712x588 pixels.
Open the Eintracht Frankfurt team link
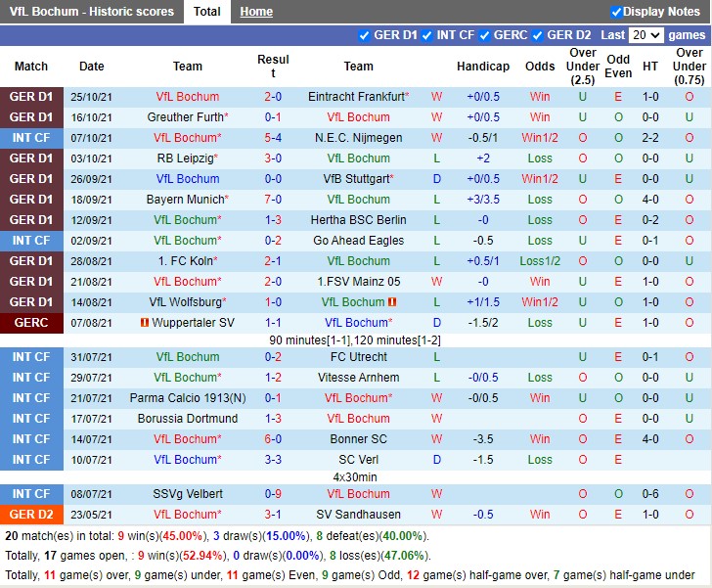coord(356,97)
